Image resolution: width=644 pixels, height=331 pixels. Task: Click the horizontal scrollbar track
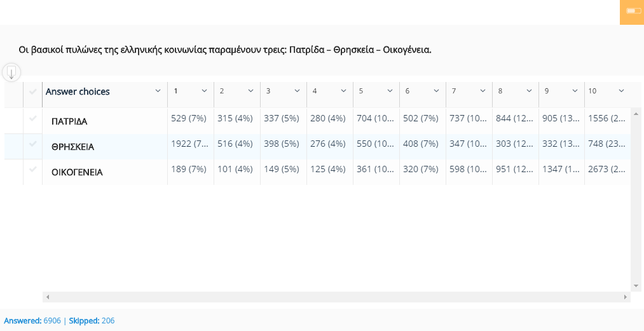(337, 297)
